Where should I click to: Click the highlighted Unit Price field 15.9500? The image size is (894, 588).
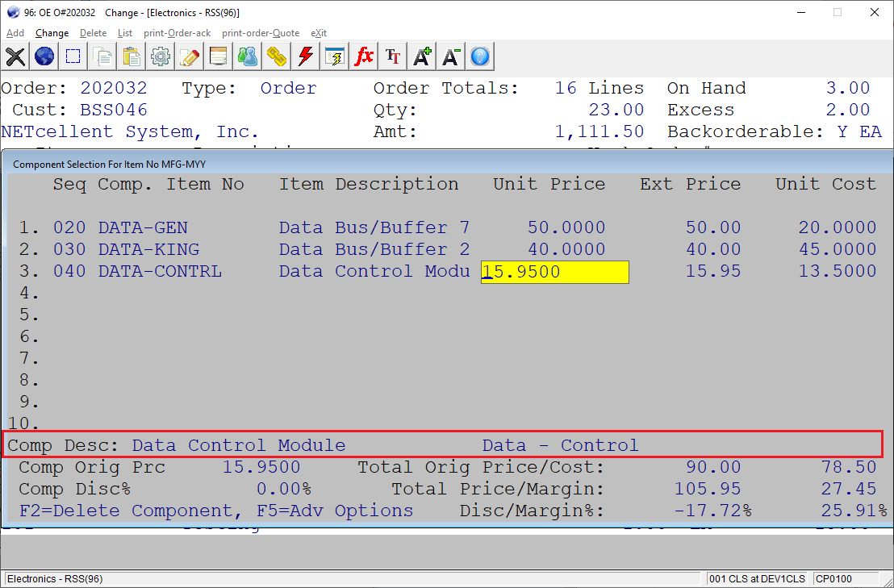tap(555, 272)
